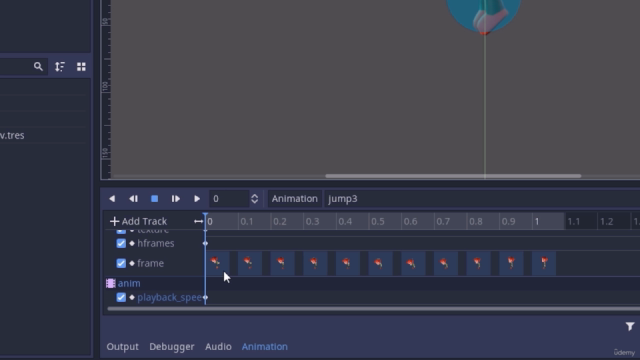
Task: Click the timeline ruler at 0.5
Action: click(x=378, y=221)
